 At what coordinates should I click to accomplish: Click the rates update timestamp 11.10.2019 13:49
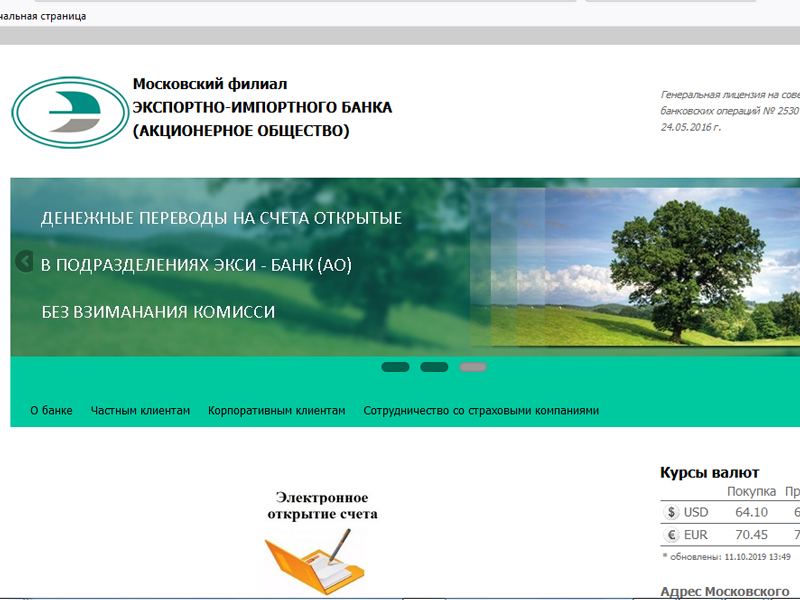[x=757, y=557]
